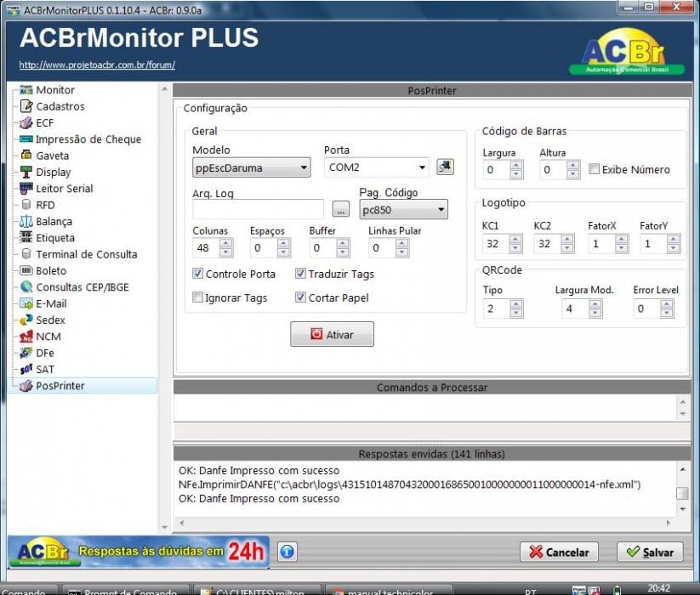Click the Cancelar button
The image size is (700, 595).
[559, 552]
